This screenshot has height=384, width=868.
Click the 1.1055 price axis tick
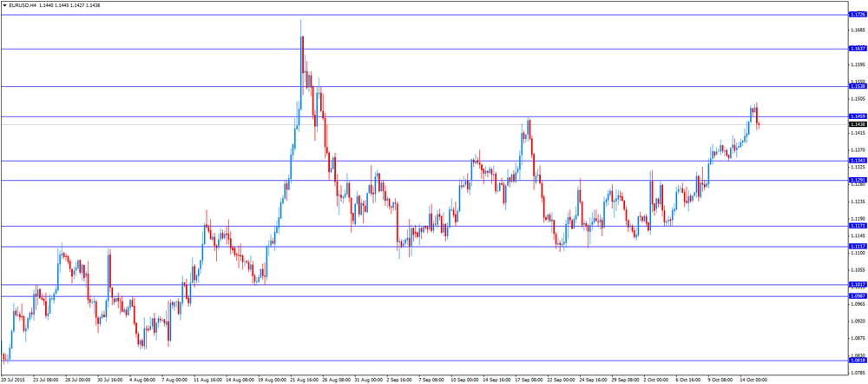pyautogui.click(x=857, y=270)
